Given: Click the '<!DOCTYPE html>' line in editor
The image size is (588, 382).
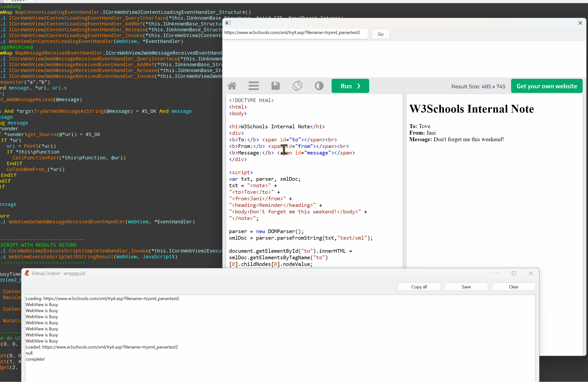Looking at the screenshot, I should (x=251, y=100).
